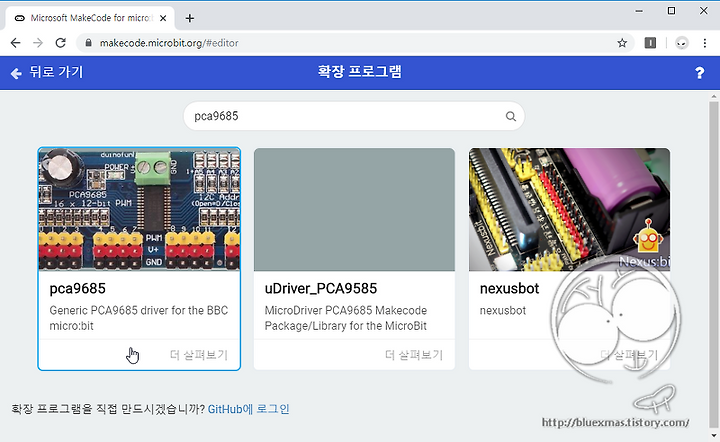Click the scrollbar up arrow
This screenshot has width=720, height=442.
tap(713, 97)
